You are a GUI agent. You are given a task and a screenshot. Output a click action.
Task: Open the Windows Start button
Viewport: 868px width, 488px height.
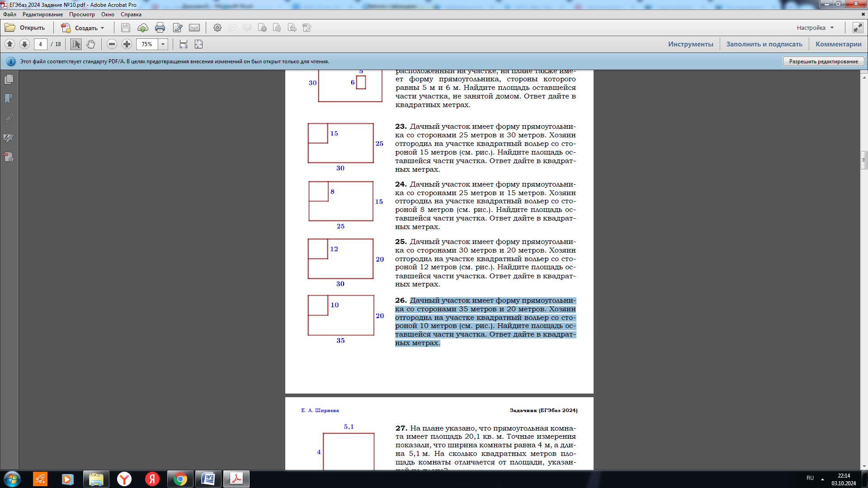click(12, 479)
